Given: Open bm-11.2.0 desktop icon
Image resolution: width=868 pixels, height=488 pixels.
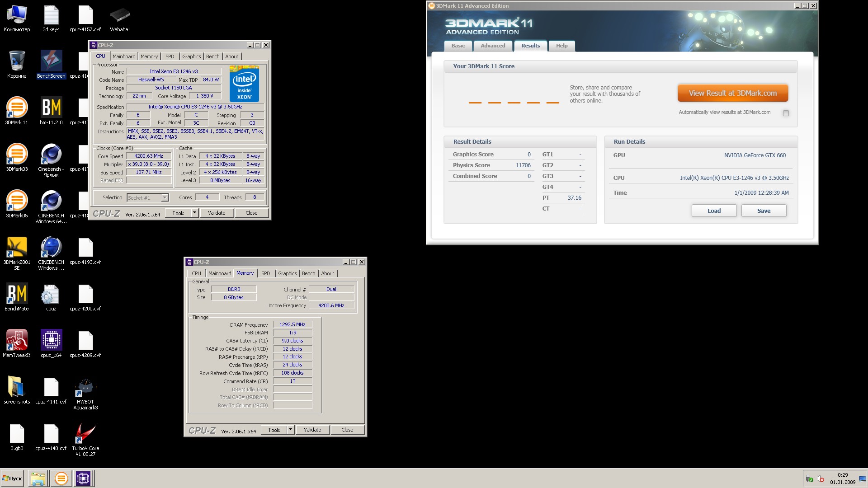Looking at the screenshot, I should (51, 111).
